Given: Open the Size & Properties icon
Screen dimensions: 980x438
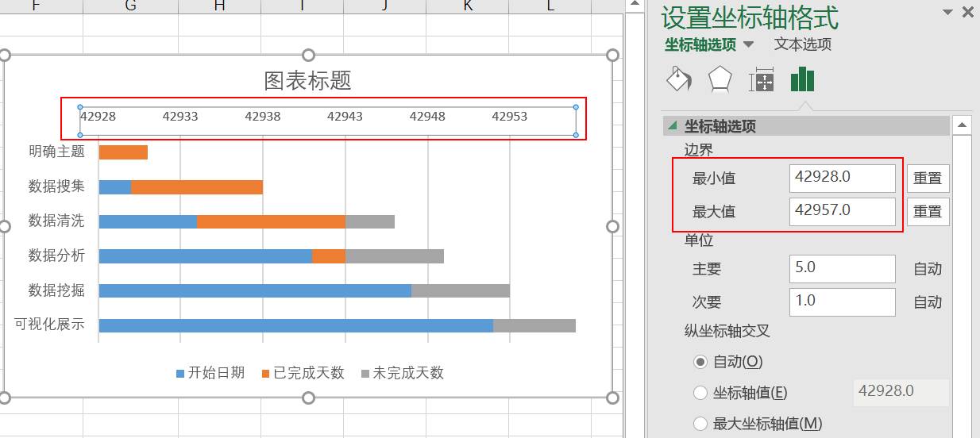Looking at the screenshot, I should click(x=762, y=79).
